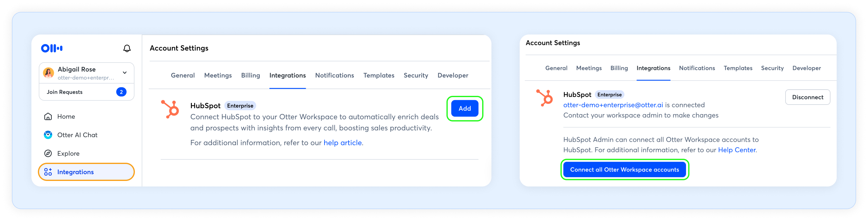Open Otter AI Chat icon
Image resolution: width=868 pixels, height=221 pixels.
tap(48, 135)
